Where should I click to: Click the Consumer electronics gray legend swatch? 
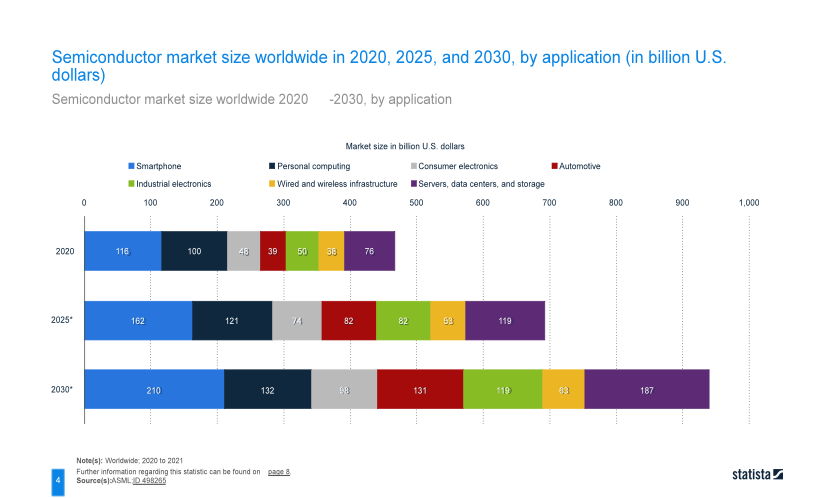tap(414, 166)
